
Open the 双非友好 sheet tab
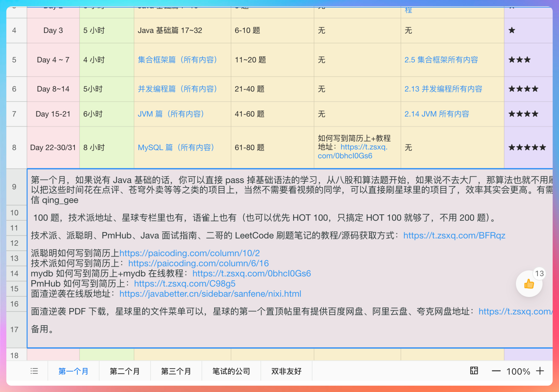click(286, 371)
